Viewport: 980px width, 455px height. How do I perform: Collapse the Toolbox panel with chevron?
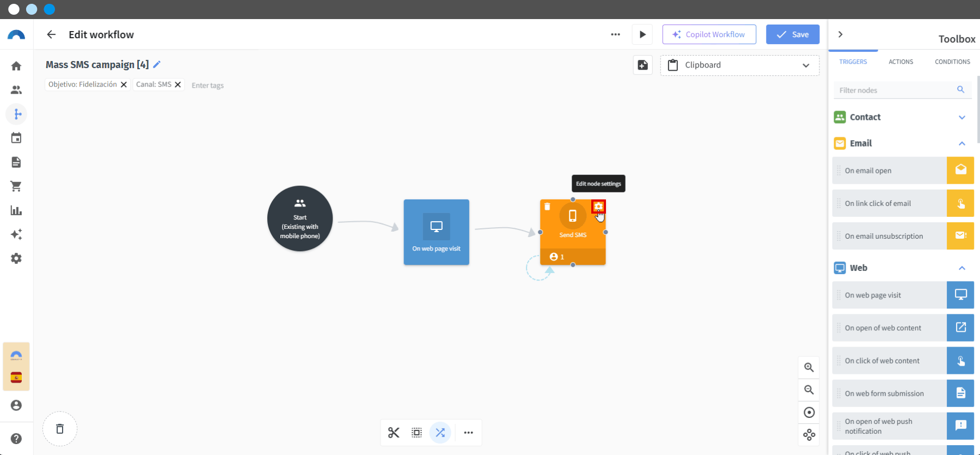tap(841, 34)
